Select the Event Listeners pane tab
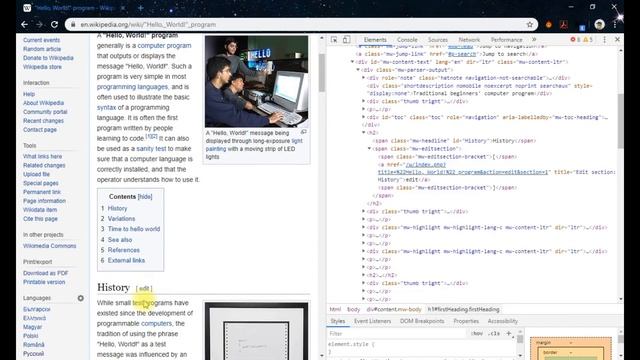Screen dimensions: 640x360 pyautogui.click(x=372, y=321)
